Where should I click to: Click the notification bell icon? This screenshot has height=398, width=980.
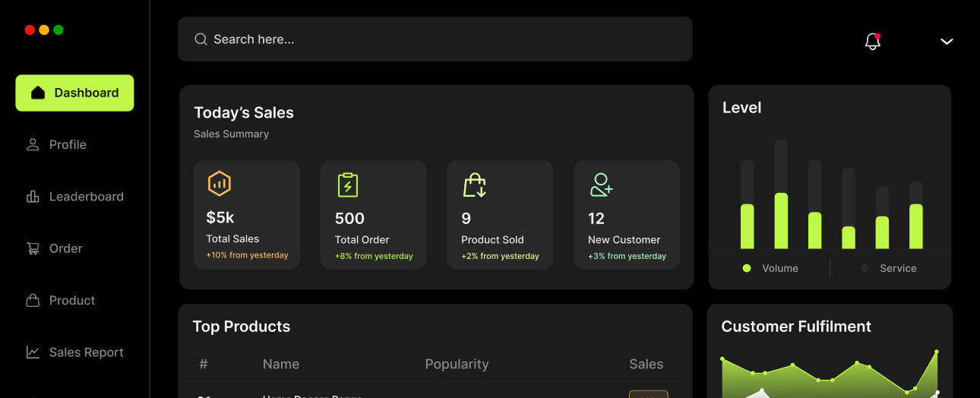pyautogui.click(x=872, y=41)
